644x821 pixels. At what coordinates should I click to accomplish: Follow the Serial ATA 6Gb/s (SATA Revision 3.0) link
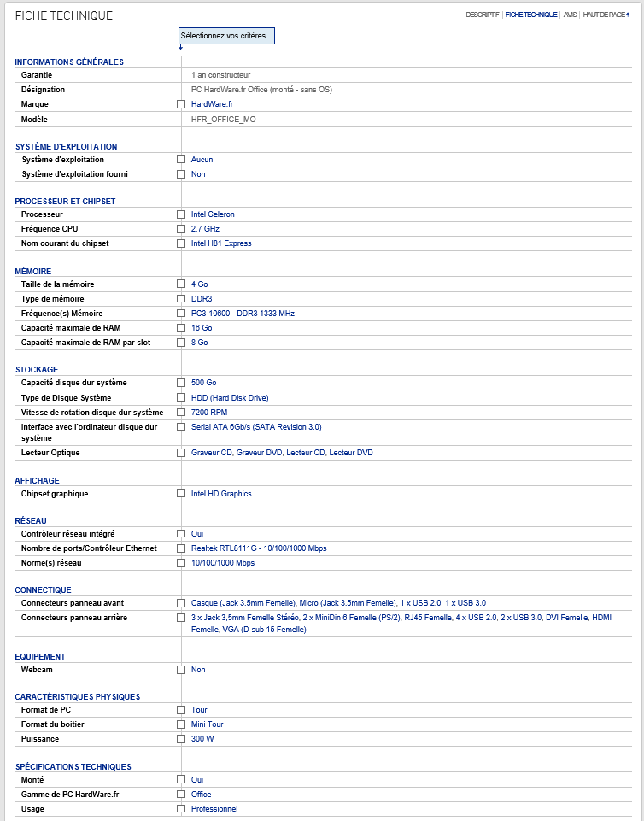pyautogui.click(x=256, y=426)
